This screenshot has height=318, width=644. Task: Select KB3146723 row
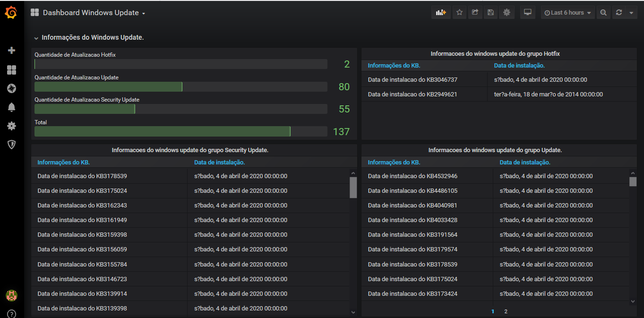[x=190, y=279]
